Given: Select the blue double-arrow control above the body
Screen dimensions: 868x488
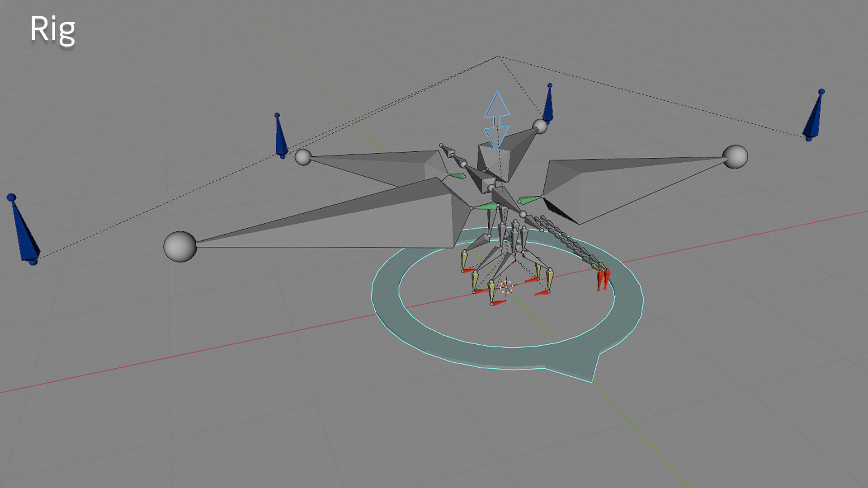Looking at the screenshot, I should coord(497,121).
